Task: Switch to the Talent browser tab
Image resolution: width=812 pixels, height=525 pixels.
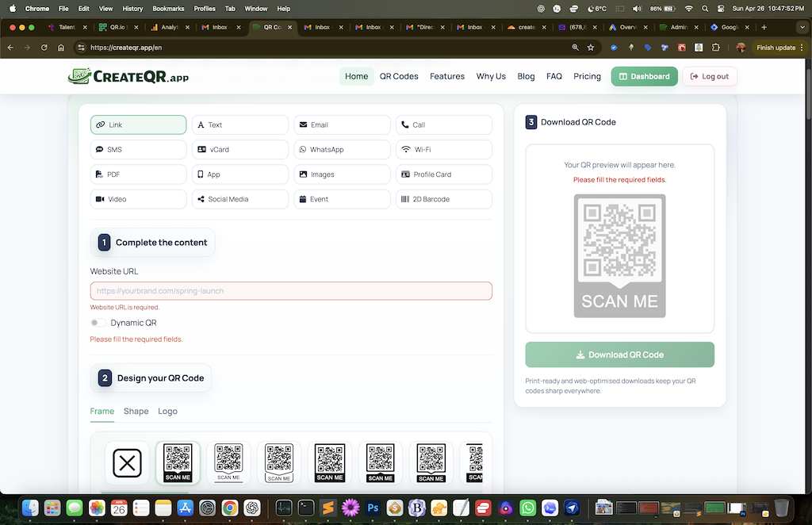Action: [68, 28]
